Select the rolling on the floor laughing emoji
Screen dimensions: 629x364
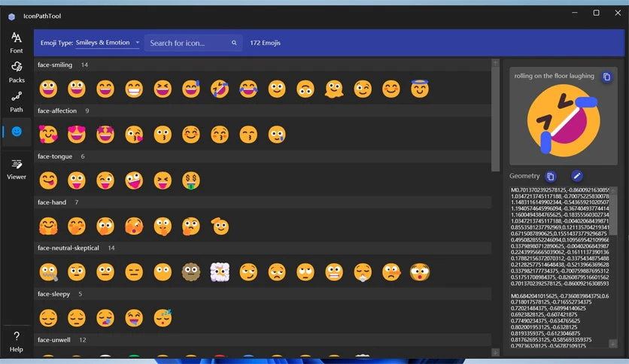[220, 89]
